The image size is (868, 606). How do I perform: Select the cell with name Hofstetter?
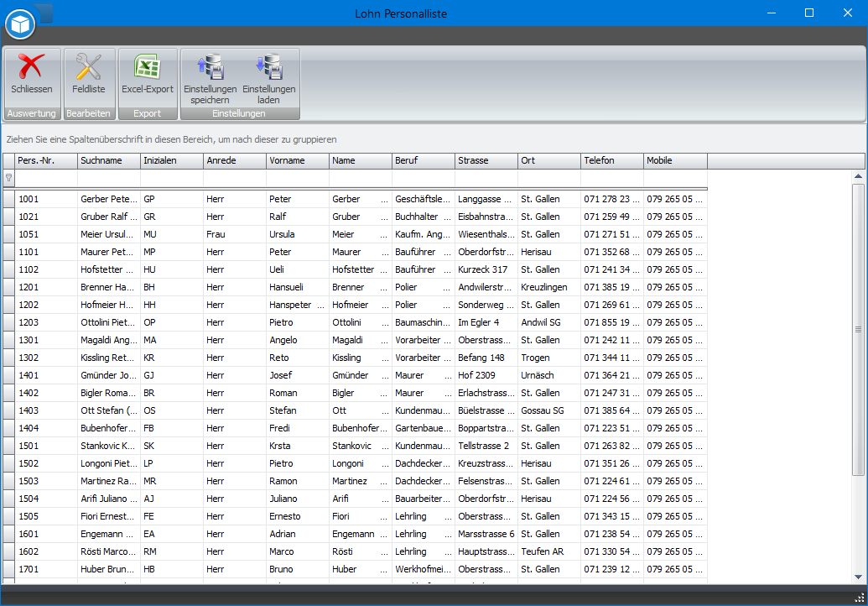pyautogui.click(x=356, y=270)
